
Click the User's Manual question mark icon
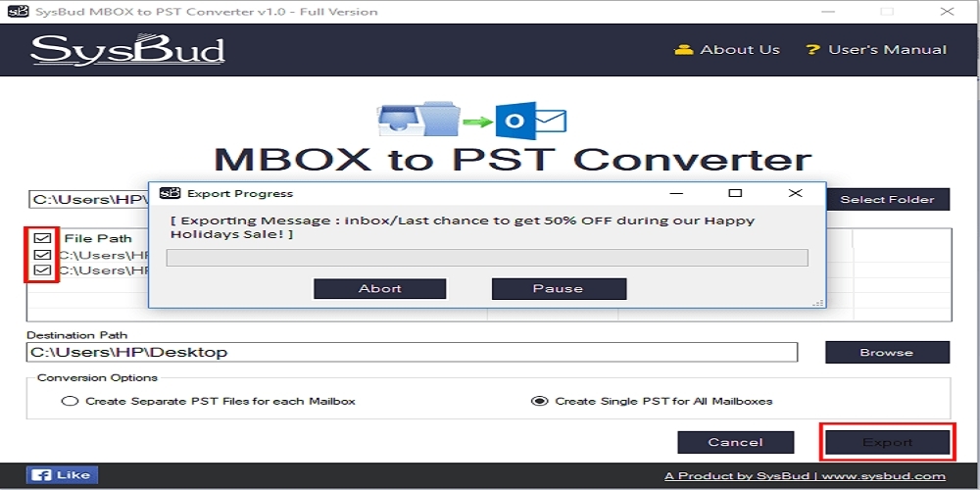[x=811, y=50]
